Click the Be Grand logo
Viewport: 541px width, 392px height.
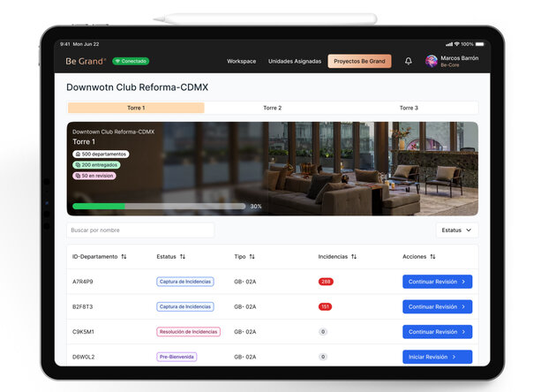[x=86, y=62]
